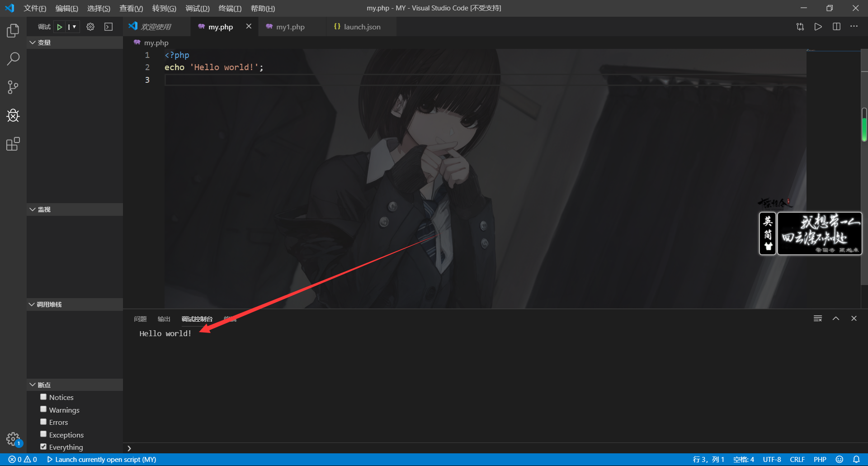This screenshot has height=466, width=868.
Task: Switch to the 欢迎使用 tab
Action: (x=157, y=27)
